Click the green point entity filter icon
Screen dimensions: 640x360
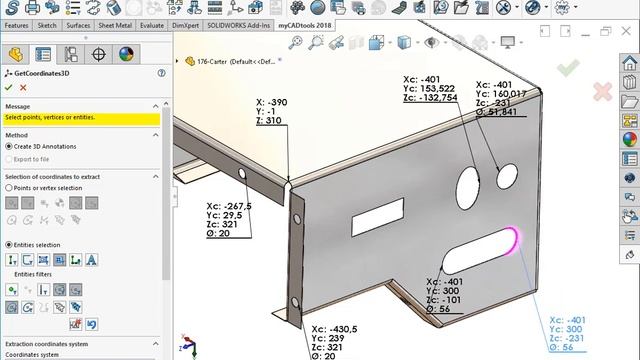coord(11,290)
